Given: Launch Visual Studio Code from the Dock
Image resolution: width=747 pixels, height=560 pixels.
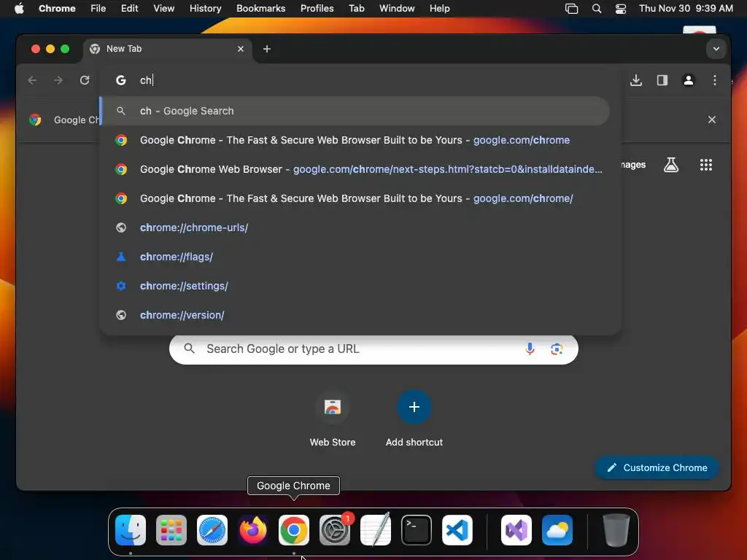Looking at the screenshot, I should pyautogui.click(x=457, y=530).
